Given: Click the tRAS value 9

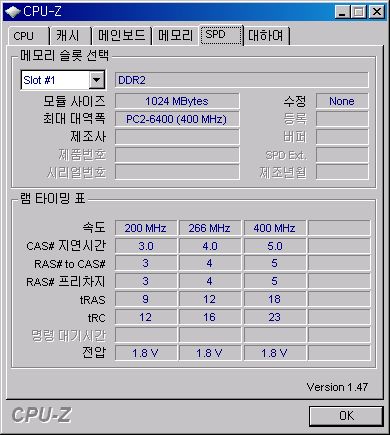Looking at the screenshot, I should (146, 299).
